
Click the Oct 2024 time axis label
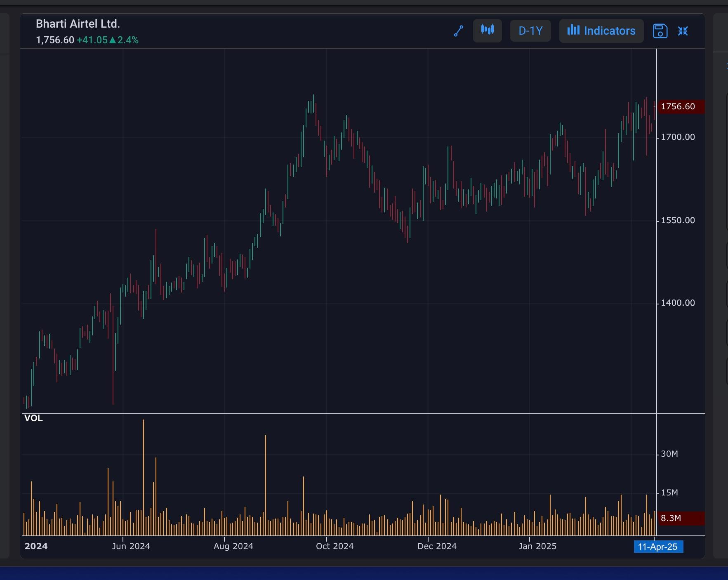click(335, 546)
